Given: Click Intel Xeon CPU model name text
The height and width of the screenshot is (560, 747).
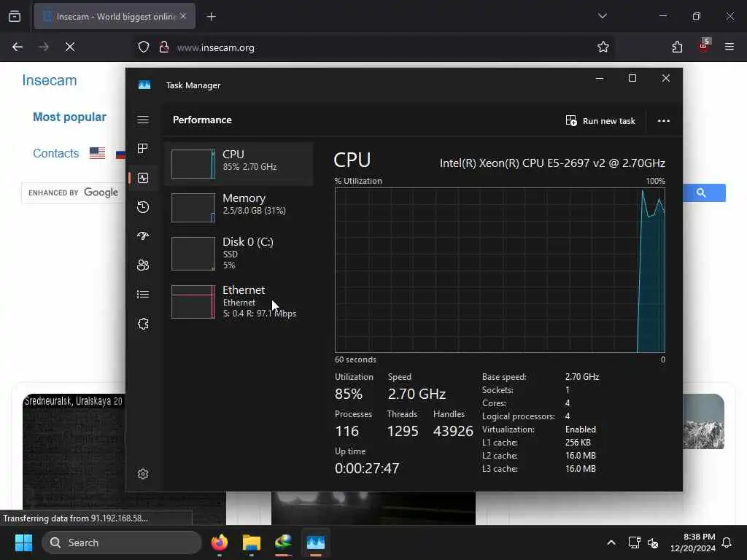Looking at the screenshot, I should [552, 163].
